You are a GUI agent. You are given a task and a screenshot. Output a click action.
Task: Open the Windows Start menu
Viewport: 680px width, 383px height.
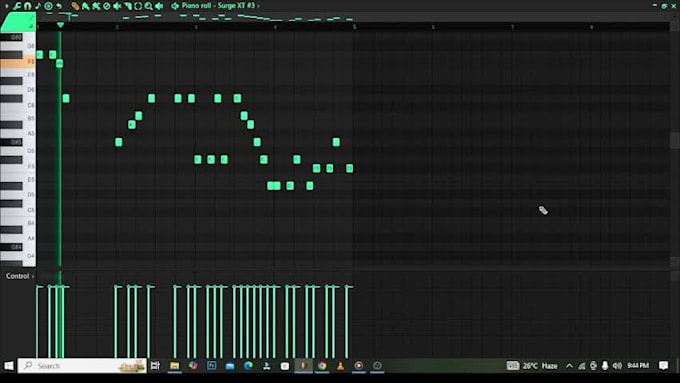click(x=9, y=366)
